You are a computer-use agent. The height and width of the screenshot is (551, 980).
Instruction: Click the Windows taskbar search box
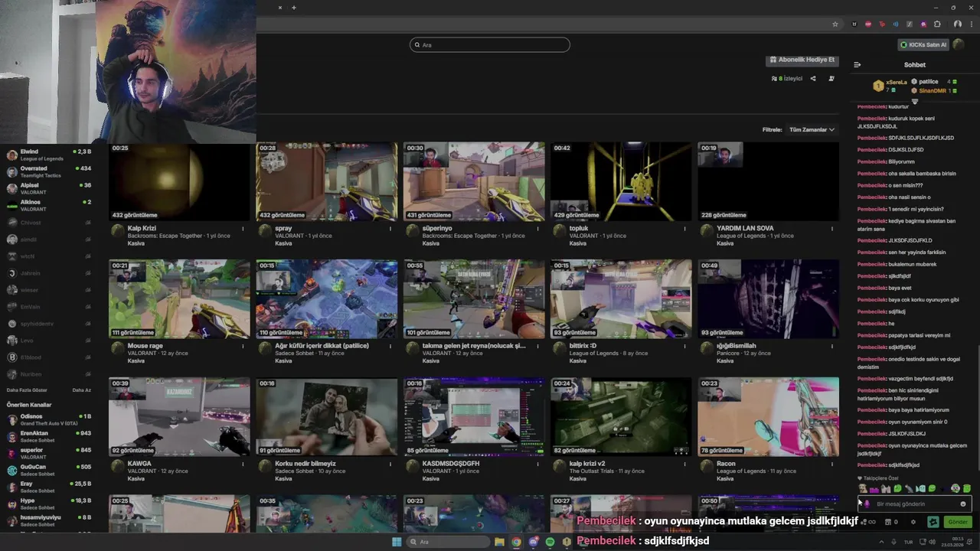tap(449, 542)
